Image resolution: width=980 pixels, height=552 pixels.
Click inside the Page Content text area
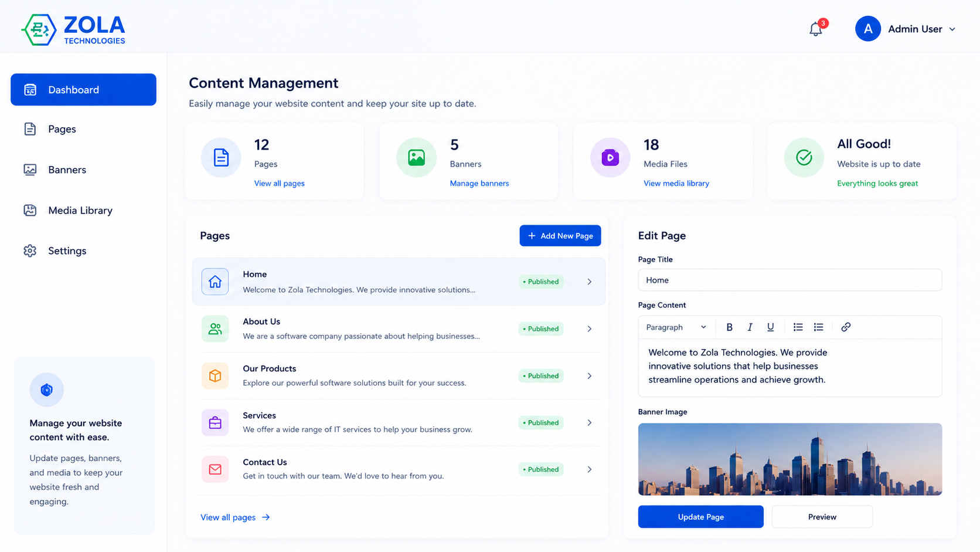click(790, 368)
